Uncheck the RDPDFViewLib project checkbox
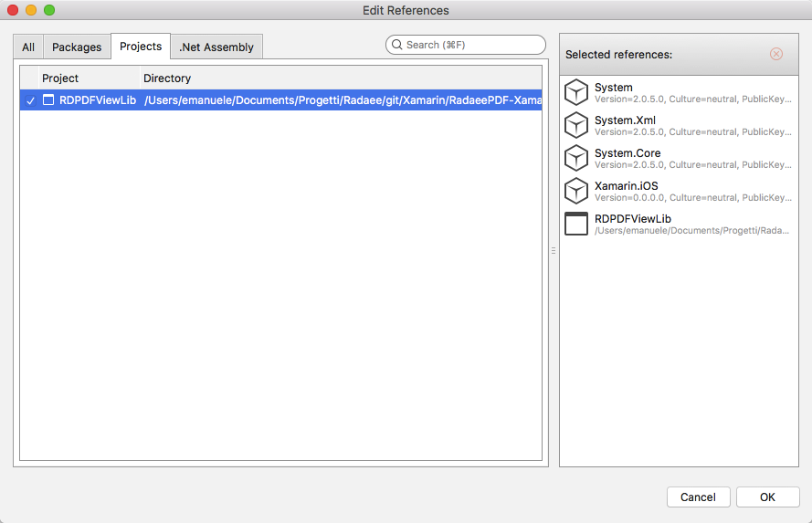 point(30,100)
